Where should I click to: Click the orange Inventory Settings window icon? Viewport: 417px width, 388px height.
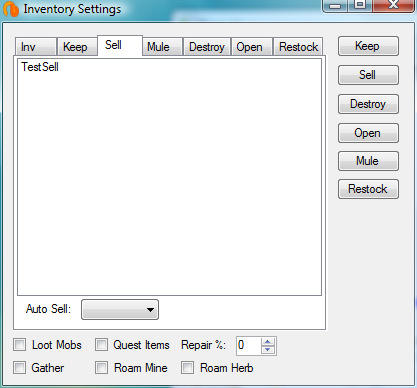click(11, 9)
